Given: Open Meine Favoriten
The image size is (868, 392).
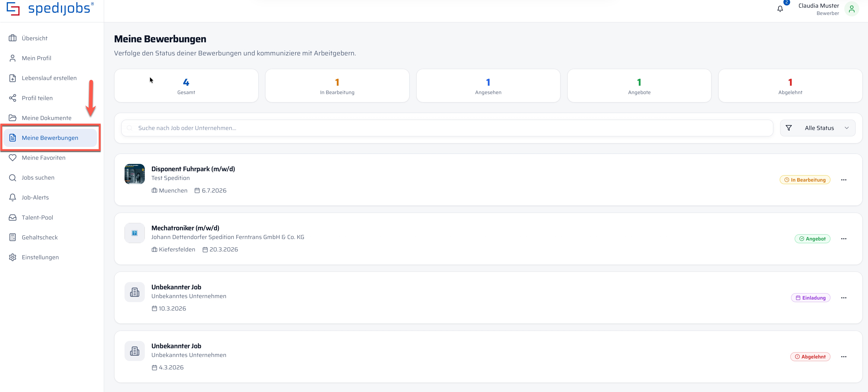Looking at the screenshot, I should [50, 158].
